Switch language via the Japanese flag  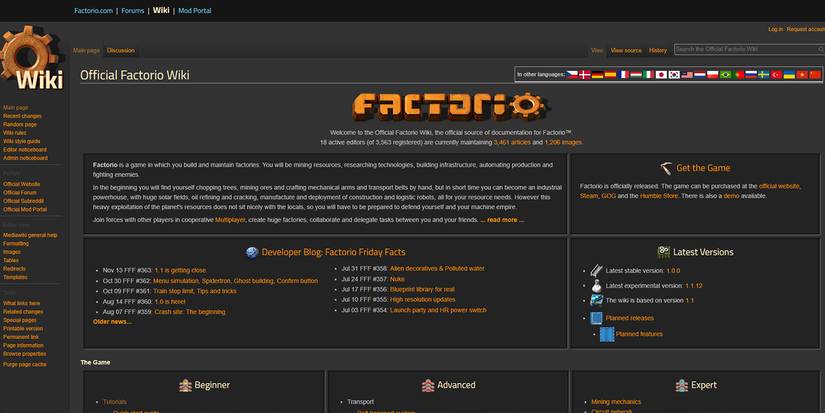pos(661,75)
